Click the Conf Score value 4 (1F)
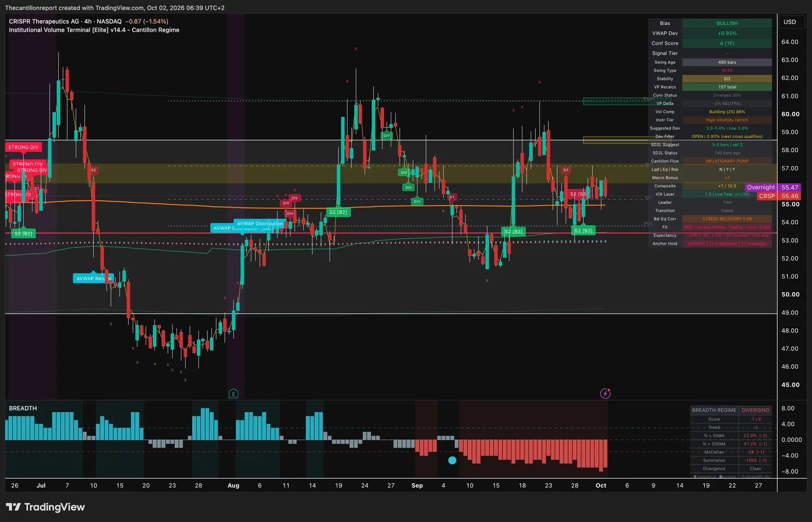The width and height of the screenshot is (812, 522). pyautogui.click(x=727, y=43)
